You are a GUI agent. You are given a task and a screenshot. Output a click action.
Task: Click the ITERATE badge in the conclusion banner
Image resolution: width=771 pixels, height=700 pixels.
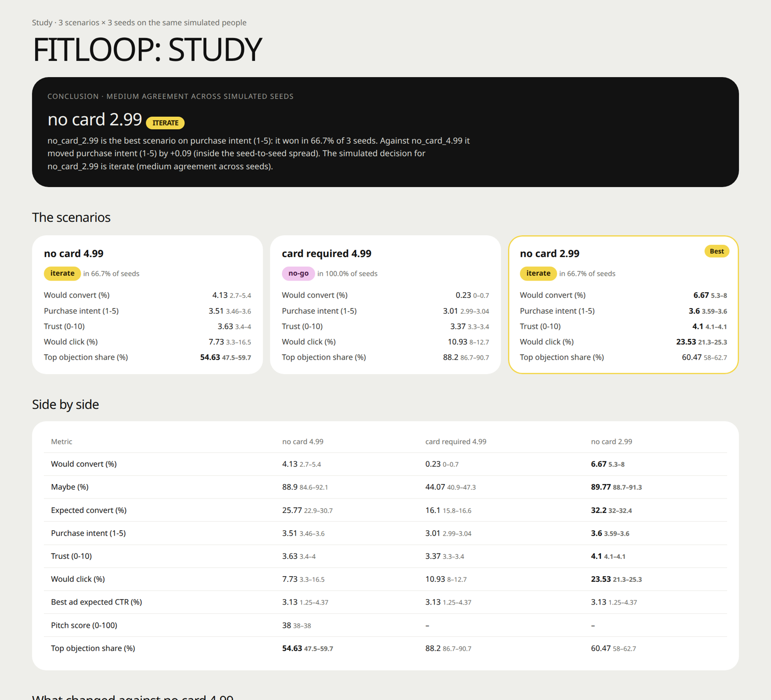pyautogui.click(x=165, y=123)
